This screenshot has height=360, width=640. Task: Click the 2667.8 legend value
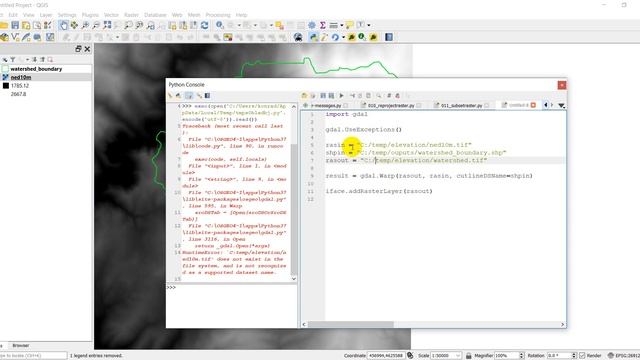tap(18, 94)
